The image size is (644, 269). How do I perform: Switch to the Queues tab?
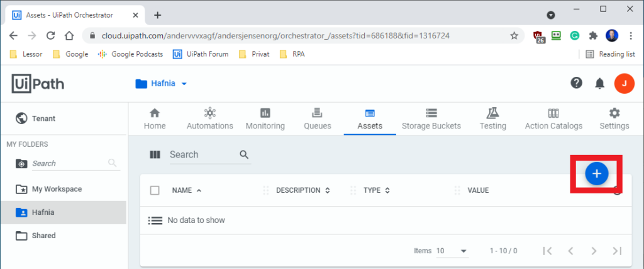(x=318, y=119)
